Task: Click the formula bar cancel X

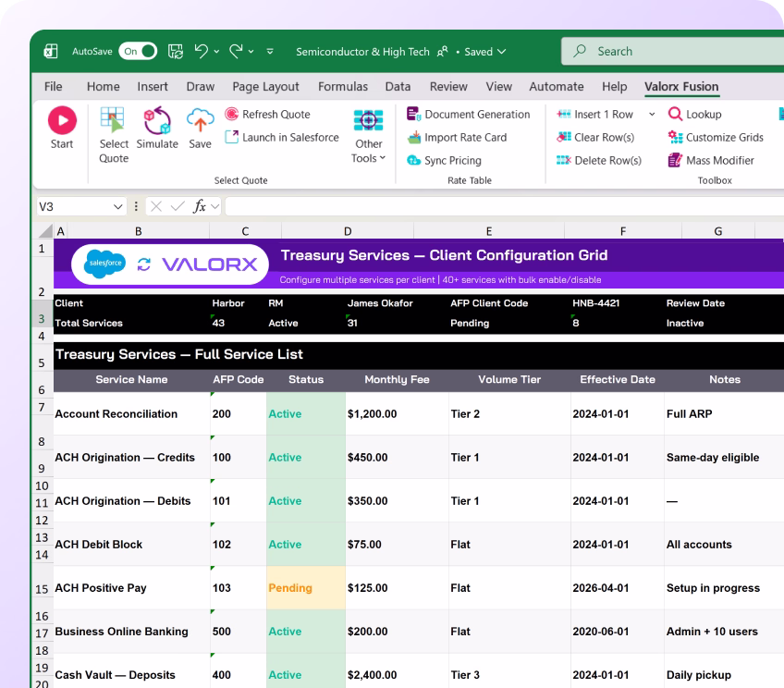Action: (x=156, y=206)
